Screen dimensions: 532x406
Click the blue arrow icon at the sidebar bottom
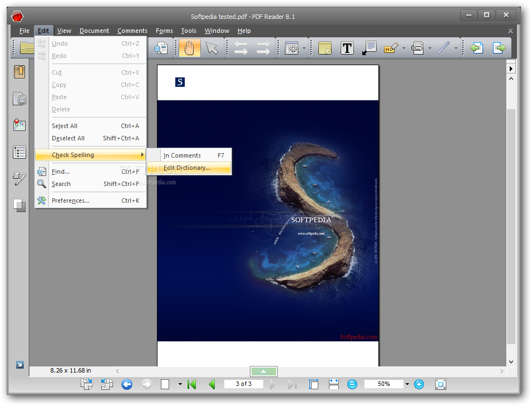(20, 365)
